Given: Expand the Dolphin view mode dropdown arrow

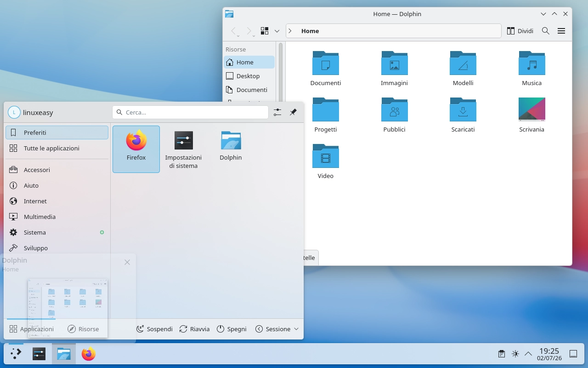Looking at the screenshot, I should coord(277,31).
